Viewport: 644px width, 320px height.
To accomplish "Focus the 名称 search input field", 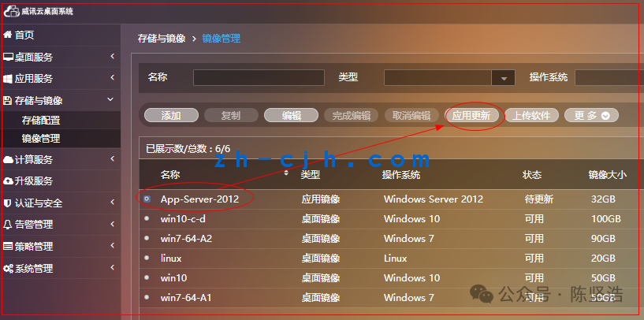I will tap(259, 78).
